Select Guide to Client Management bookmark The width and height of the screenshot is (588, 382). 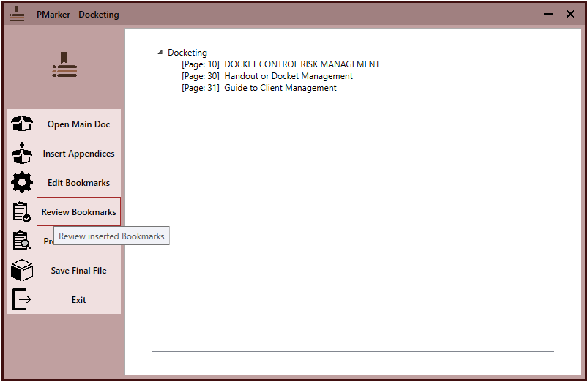pyautogui.click(x=259, y=88)
